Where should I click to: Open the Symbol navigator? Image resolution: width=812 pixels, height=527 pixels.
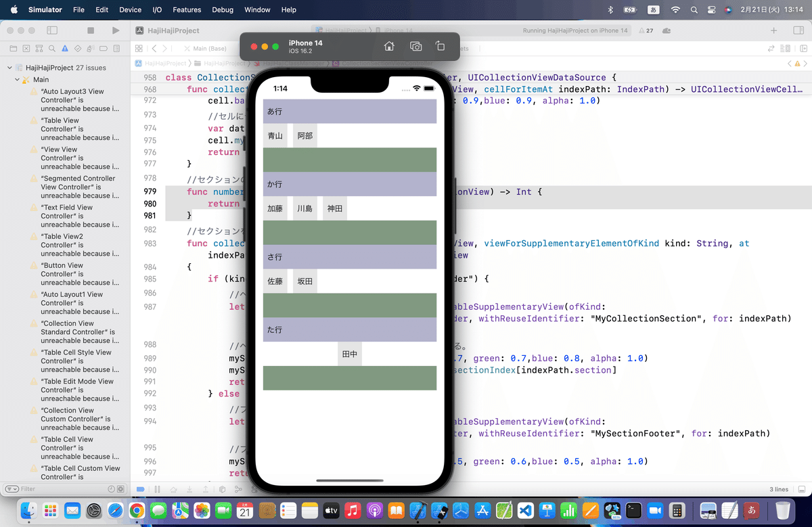point(39,49)
